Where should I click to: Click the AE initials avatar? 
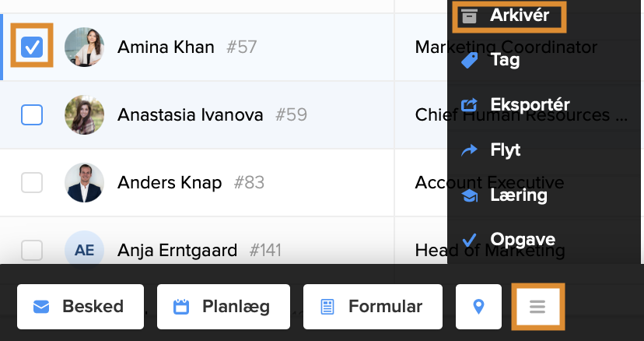coord(84,251)
